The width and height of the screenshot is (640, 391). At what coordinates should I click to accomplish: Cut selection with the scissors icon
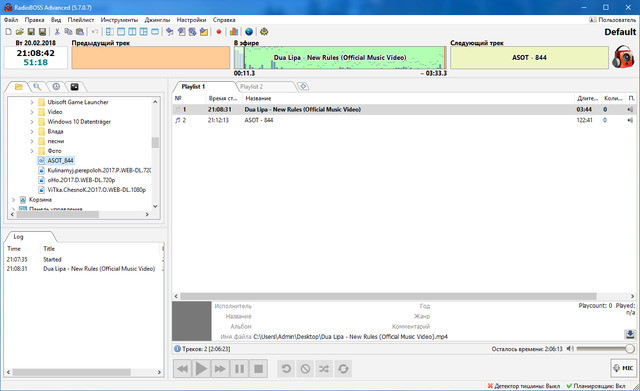57,31
